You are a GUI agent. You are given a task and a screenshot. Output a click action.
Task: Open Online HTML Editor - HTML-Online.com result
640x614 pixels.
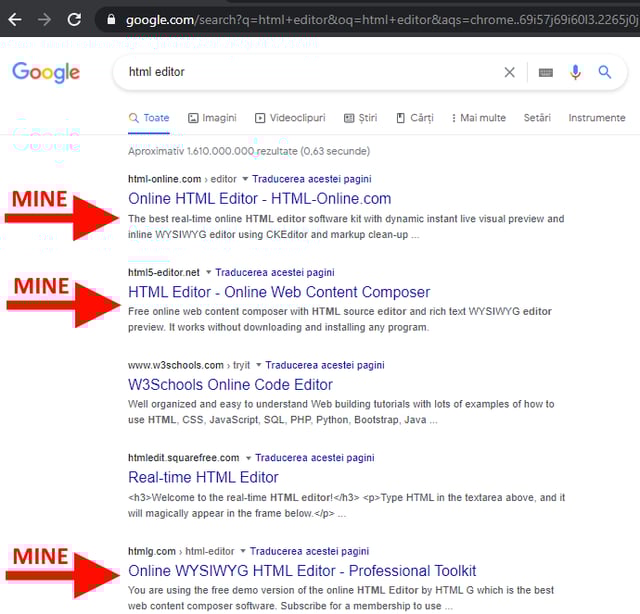point(260,199)
